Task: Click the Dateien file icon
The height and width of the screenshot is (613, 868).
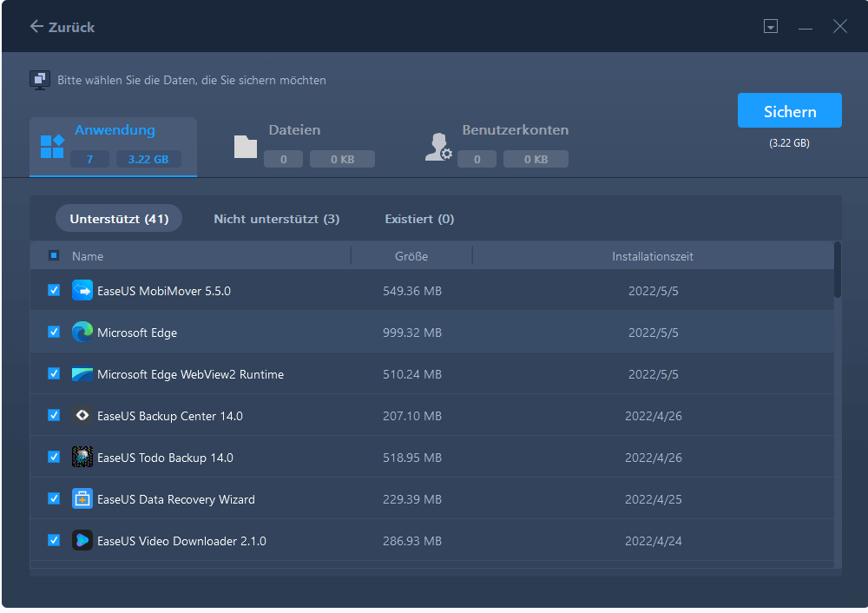Action: [x=246, y=147]
